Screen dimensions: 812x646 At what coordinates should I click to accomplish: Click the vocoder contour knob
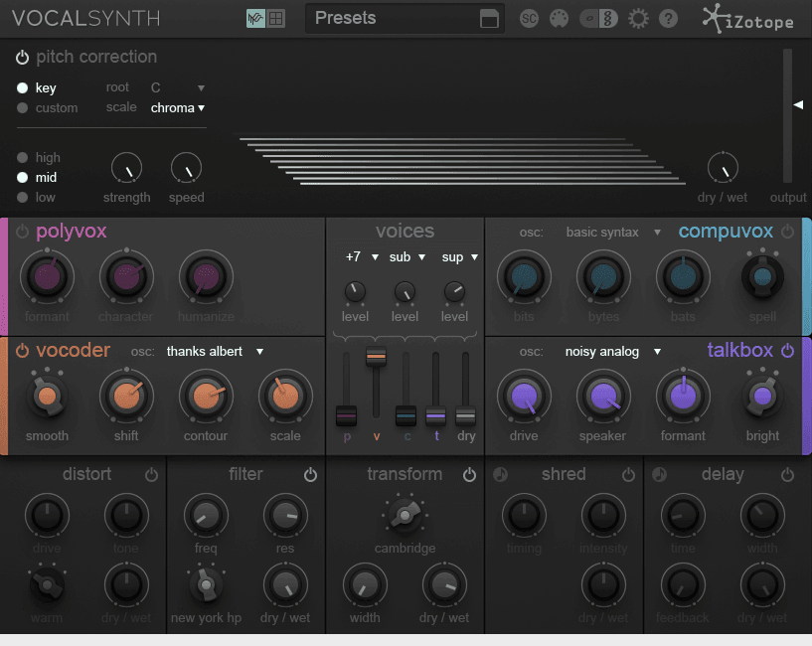click(206, 396)
